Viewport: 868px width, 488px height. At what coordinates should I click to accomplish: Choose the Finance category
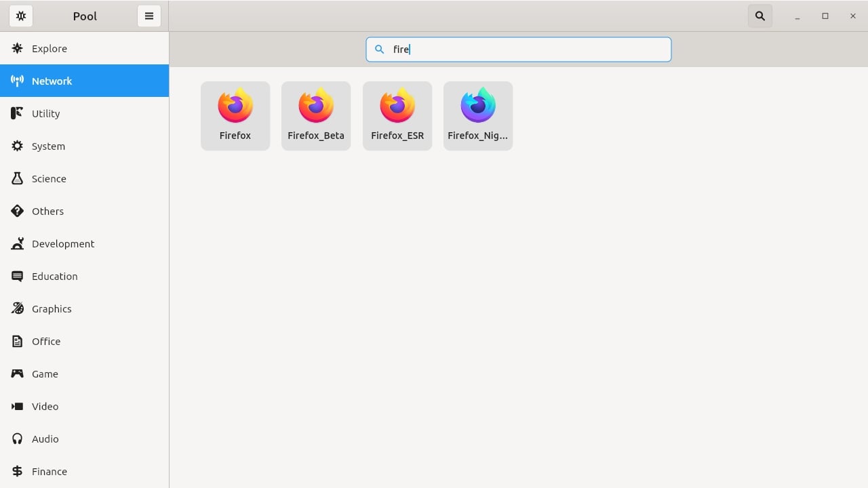point(84,471)
